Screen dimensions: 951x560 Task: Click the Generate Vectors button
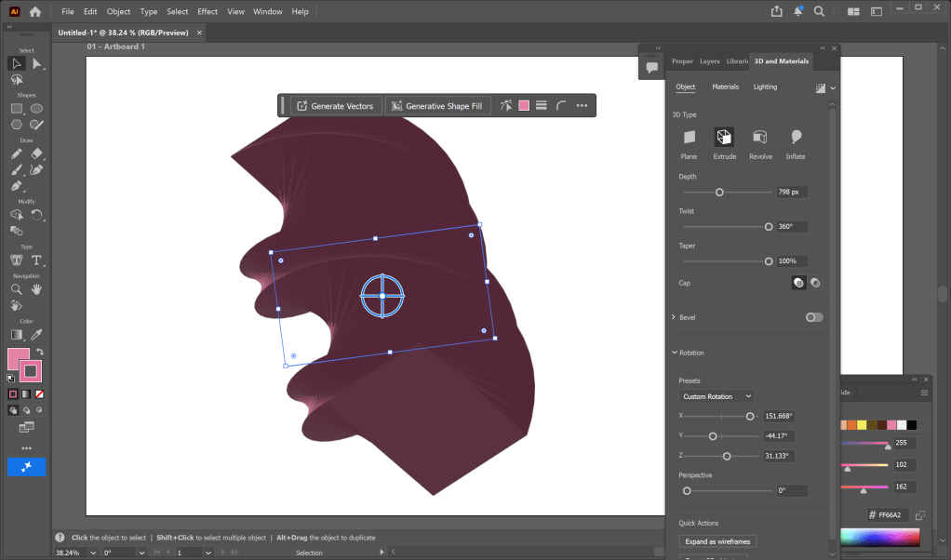335,106
